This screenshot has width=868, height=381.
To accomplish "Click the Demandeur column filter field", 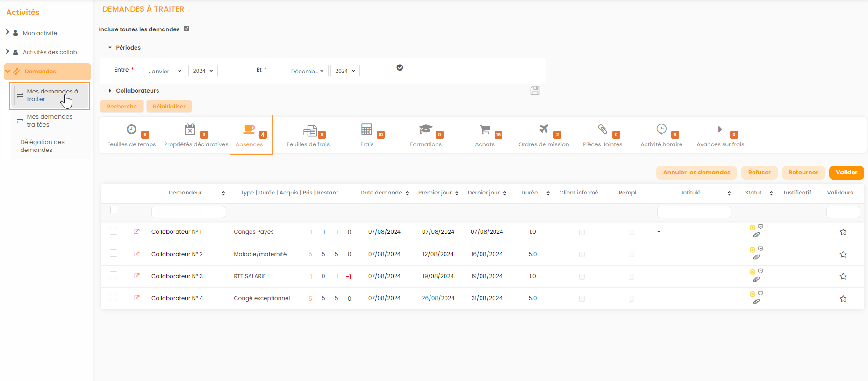I will point(188,212).
